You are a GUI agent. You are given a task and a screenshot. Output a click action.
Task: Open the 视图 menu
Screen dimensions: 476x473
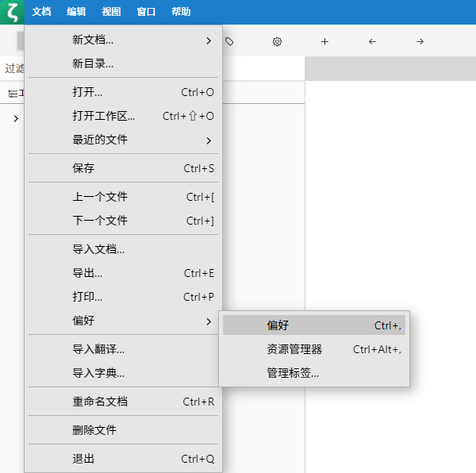111,12
